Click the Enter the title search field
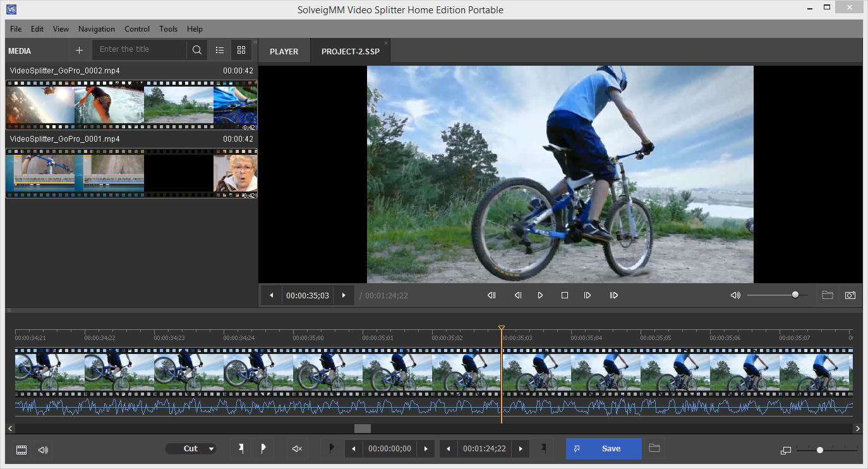This screenshot has height=469, width=868. click(139, 49)
